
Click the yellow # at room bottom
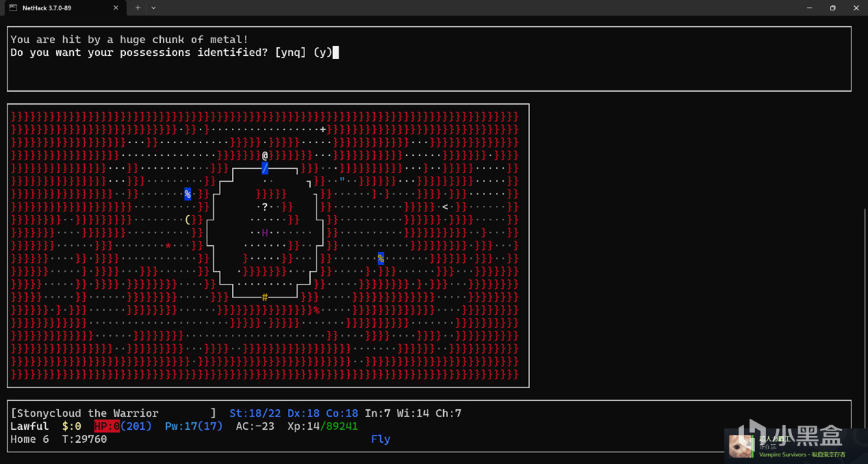point(265,297)
